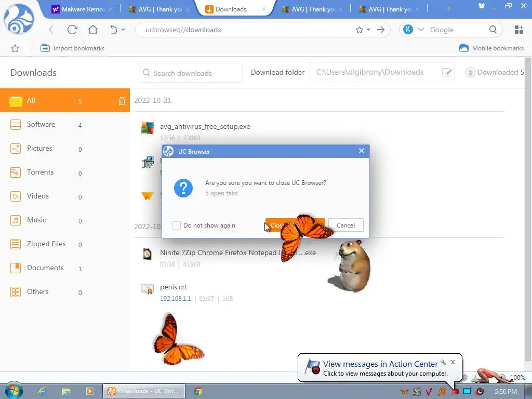Image resolution: width=532 pixels, height=399 pixels.
Task: Close the UC Browser dialog with X
Action: [362, 151]
